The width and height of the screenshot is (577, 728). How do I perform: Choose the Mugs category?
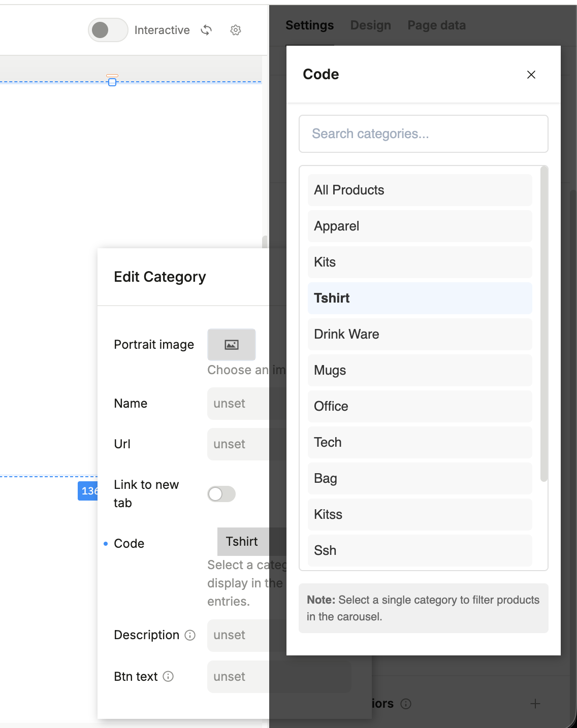click(420, 371)
